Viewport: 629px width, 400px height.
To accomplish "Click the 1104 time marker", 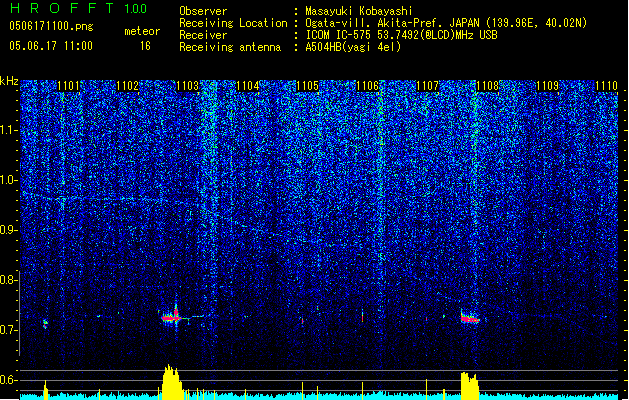I will tap(248, 86).
